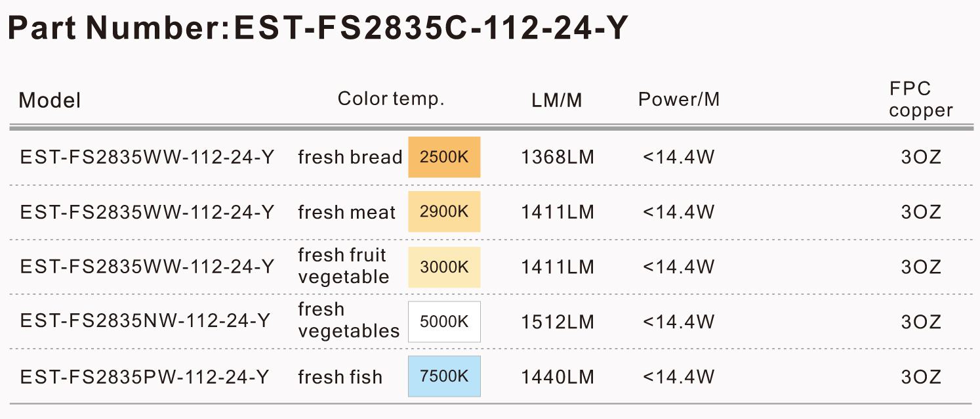Image resolution: width=980 pixels, height=419 pixels.
Task: Click the fresh bread label
Action: click(x=350, y=158)
